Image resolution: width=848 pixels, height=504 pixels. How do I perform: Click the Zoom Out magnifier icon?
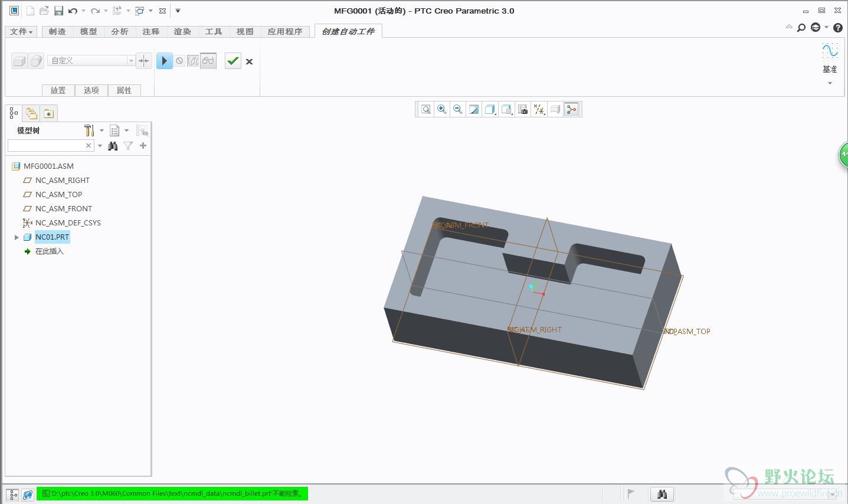457,109
